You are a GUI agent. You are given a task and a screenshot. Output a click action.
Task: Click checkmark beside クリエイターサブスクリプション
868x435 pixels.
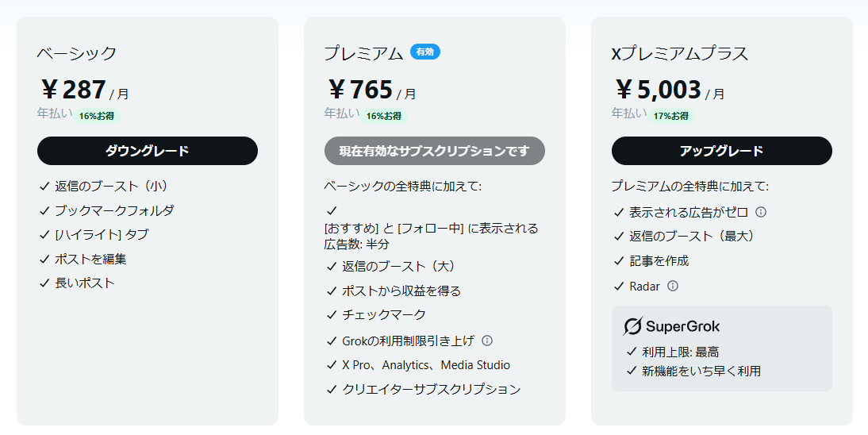point(332,389)
